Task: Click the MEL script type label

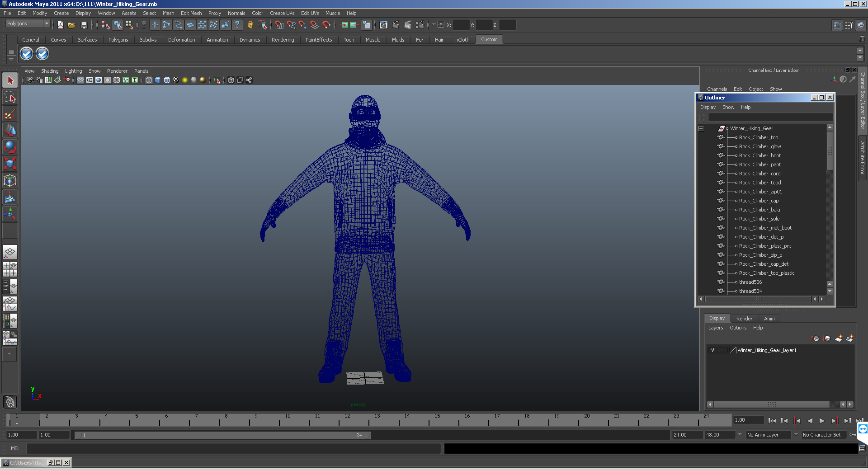Action: coord(15,448)
